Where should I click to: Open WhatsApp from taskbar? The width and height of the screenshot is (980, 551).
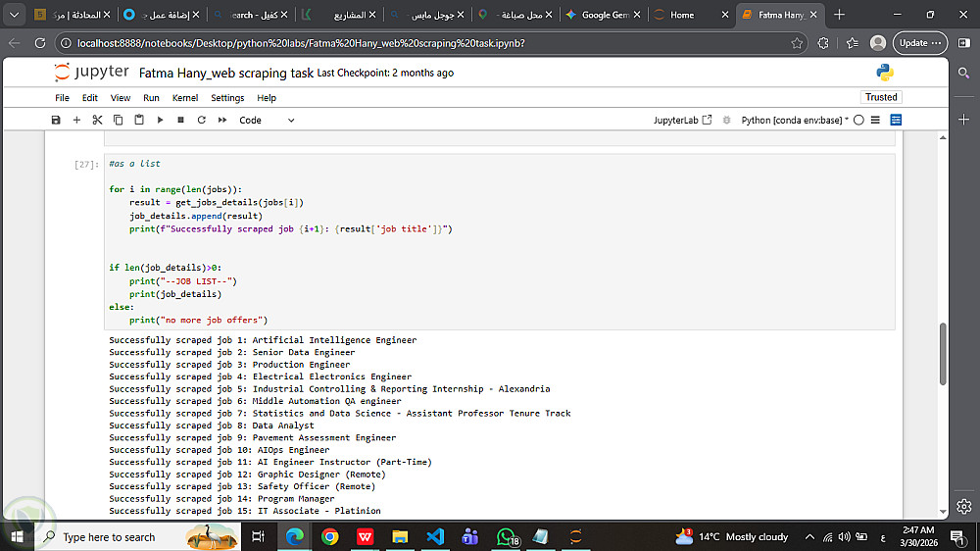pos(507,536)
